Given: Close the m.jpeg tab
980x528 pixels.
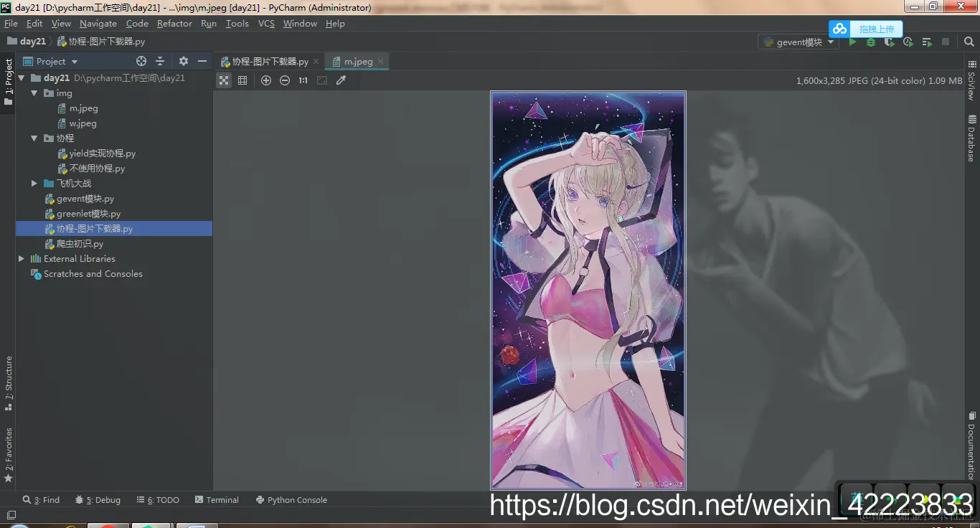Looking at the screenshot, I should 380,62.
